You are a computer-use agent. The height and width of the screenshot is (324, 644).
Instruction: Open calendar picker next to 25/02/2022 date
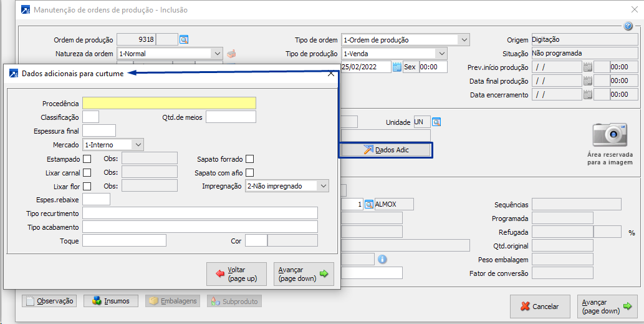(x=396, y=67)
